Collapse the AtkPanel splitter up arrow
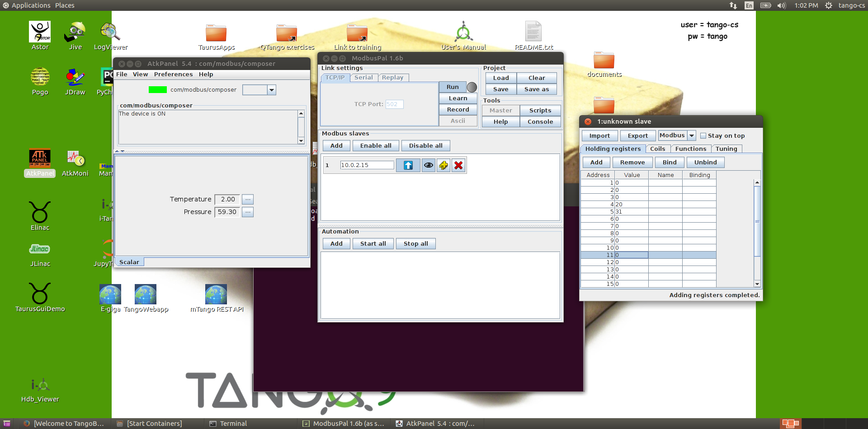 tap(117, 151)
